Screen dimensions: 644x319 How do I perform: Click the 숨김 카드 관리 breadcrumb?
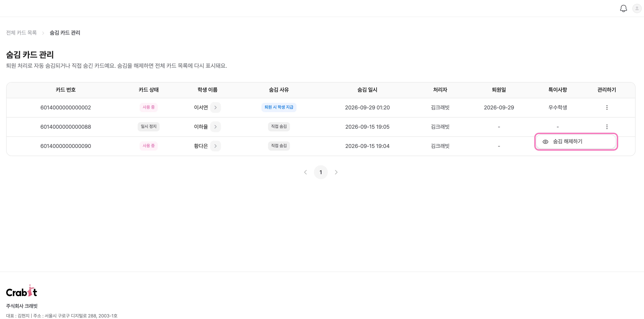coord(65,33)
